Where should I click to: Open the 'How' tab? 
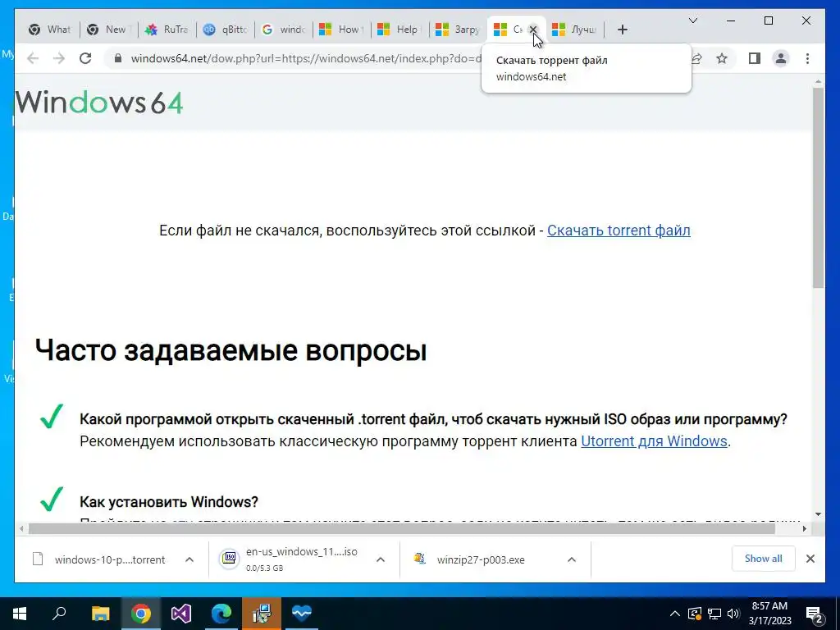[x=341, y=30]
